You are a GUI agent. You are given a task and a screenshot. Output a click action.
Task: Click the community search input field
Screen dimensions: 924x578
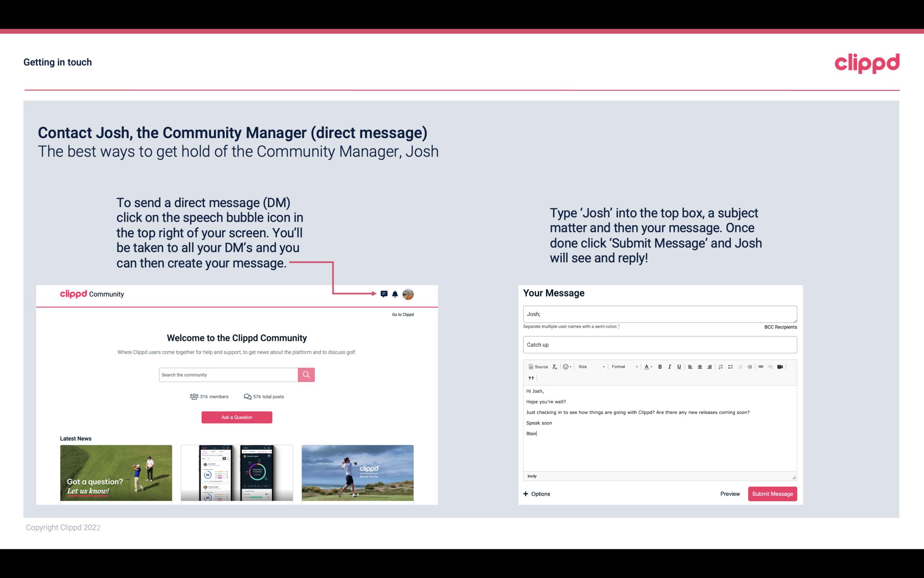[x=228, y=374]
